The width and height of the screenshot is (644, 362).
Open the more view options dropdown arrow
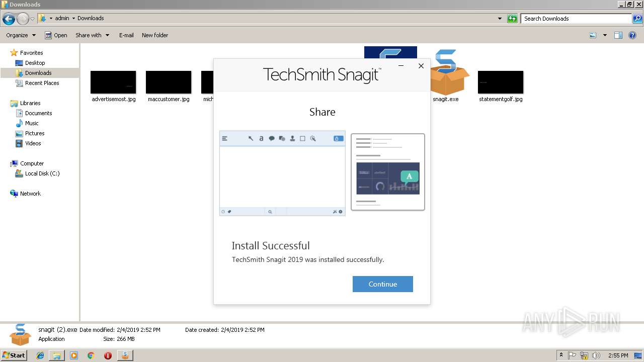pyautogui.click(x=605, y=35)
